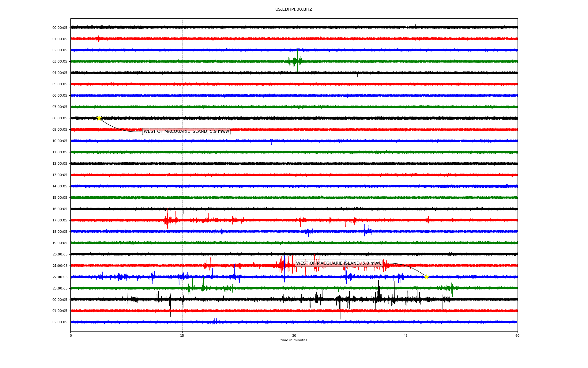Click the x-axis tick label 45
This screenshot has width=588, height=368.
coord(406,335)
